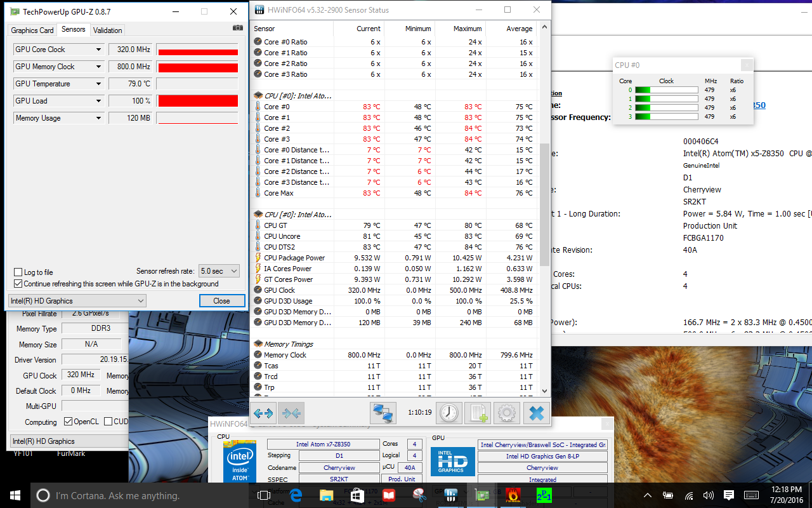Click HWiNFO expand layout arrows button

click(x=263, y=413)
